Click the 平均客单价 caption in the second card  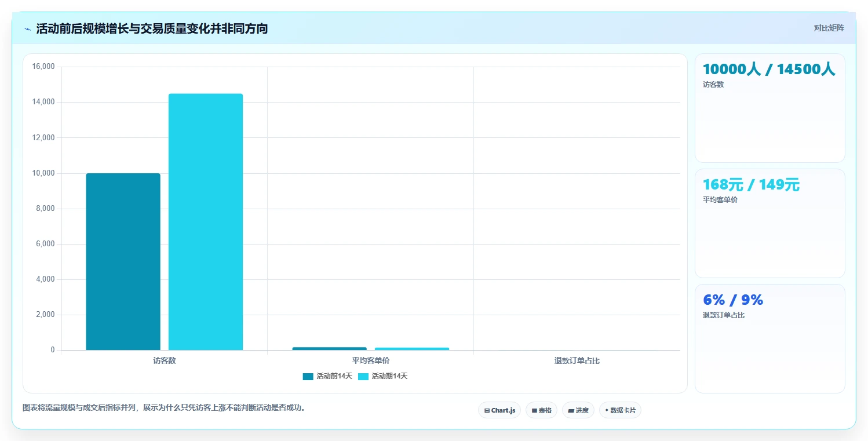point(720,200)
